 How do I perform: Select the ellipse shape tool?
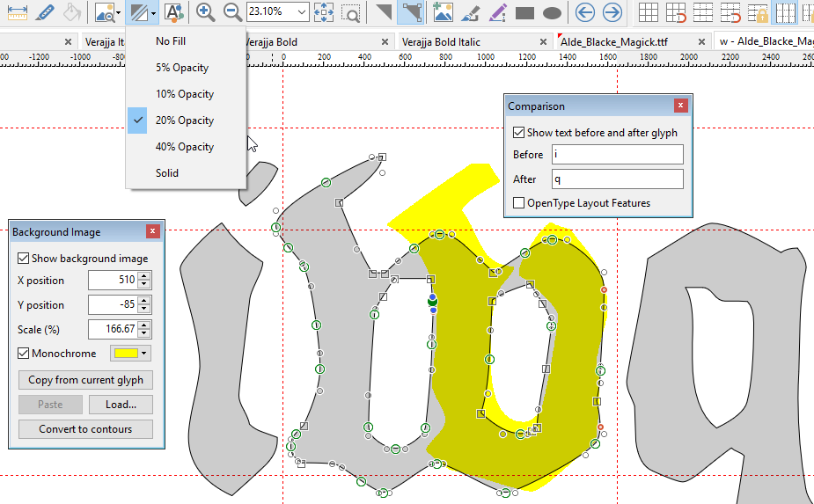pyautogui.click(x=552, y=12)
